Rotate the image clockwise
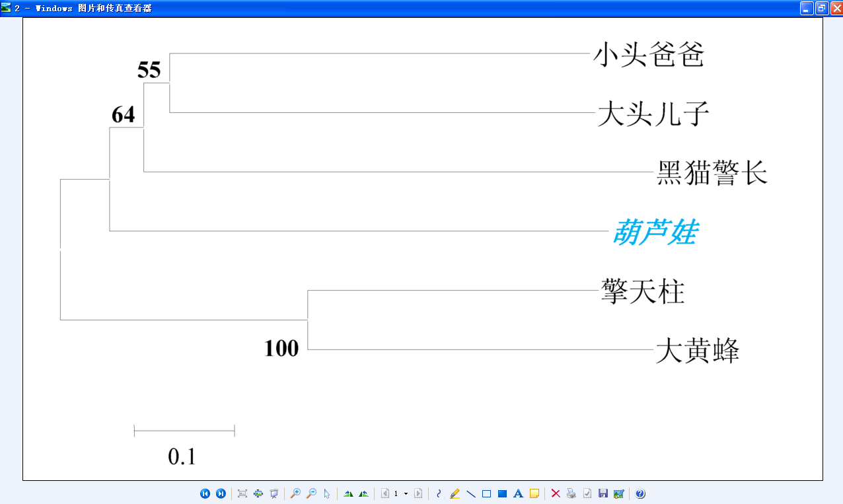 (348, 493)
